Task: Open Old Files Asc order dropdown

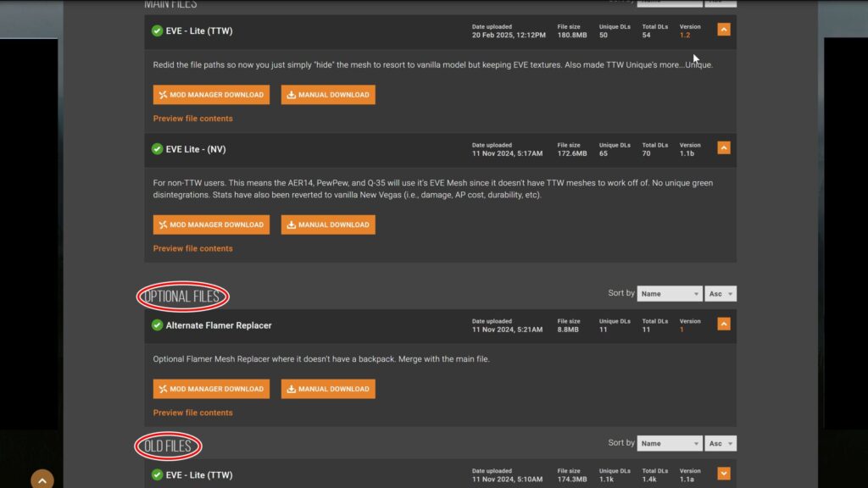Action: (721, 443)
